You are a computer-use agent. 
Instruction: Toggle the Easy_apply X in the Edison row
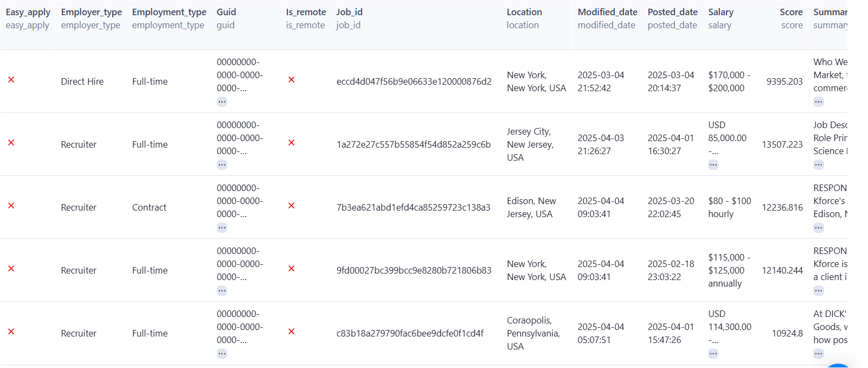pos(11,206)
